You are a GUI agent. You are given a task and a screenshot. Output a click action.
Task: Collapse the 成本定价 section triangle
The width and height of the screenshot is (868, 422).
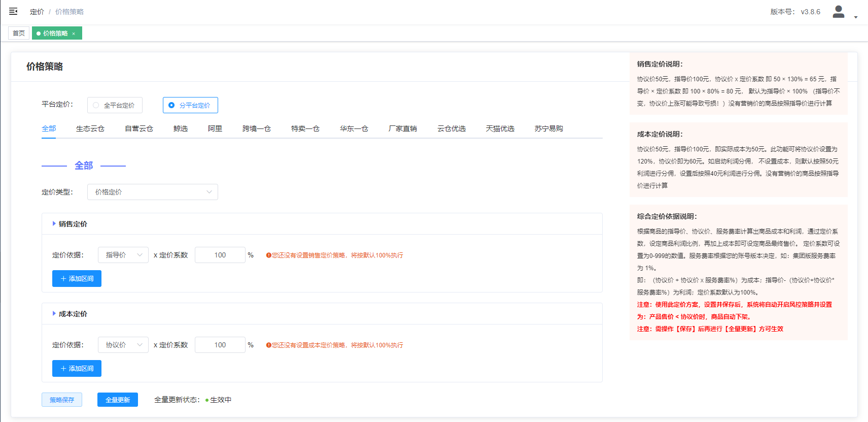coord(54,313)
